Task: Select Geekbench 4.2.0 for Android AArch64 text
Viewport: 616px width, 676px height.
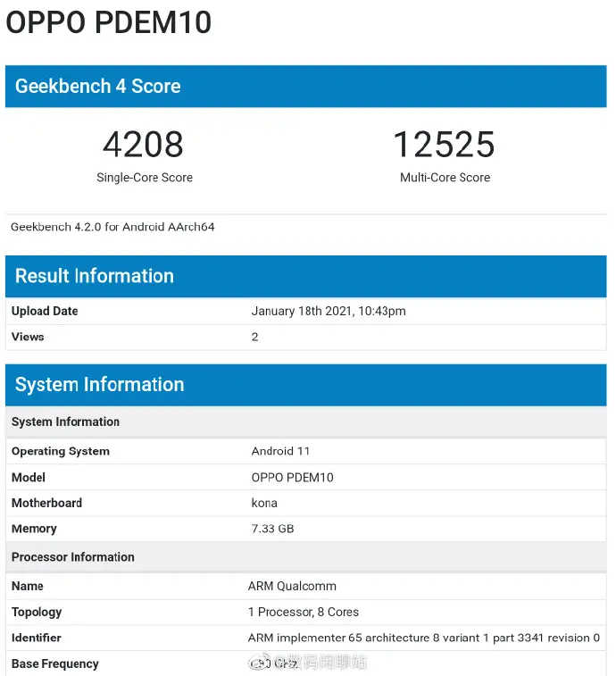Action: (x=112, y=227)
